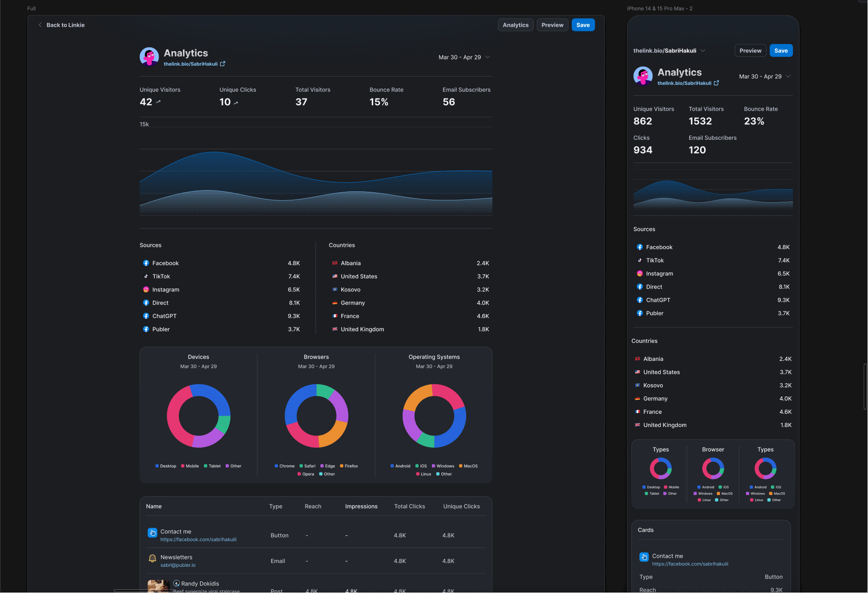Select the TikTok icon in Sources list
868x594 pixels.
146,276
